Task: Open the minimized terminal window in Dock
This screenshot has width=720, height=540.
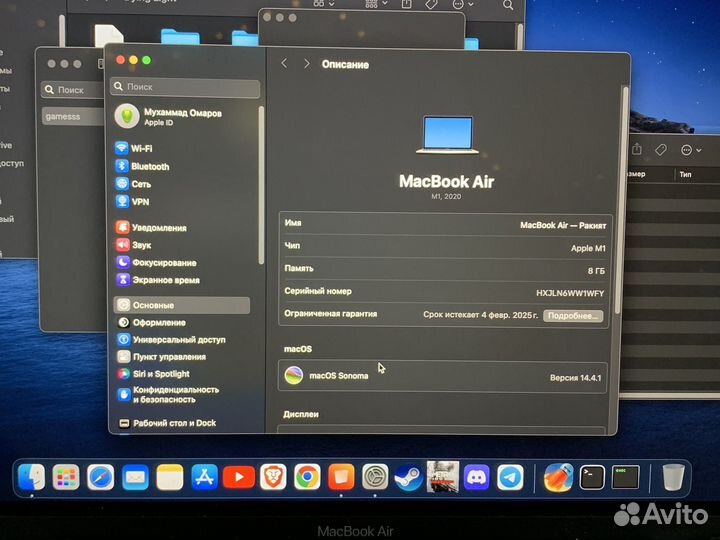Action: 625,477
